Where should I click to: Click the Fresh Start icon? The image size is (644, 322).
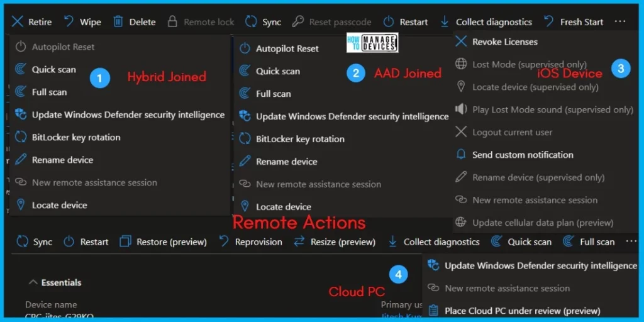pyautogui.click(x=548, y=21)
